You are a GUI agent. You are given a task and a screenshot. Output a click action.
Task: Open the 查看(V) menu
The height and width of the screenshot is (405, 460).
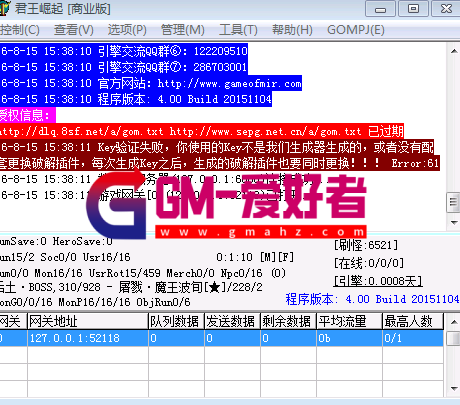tap(74, 30)
